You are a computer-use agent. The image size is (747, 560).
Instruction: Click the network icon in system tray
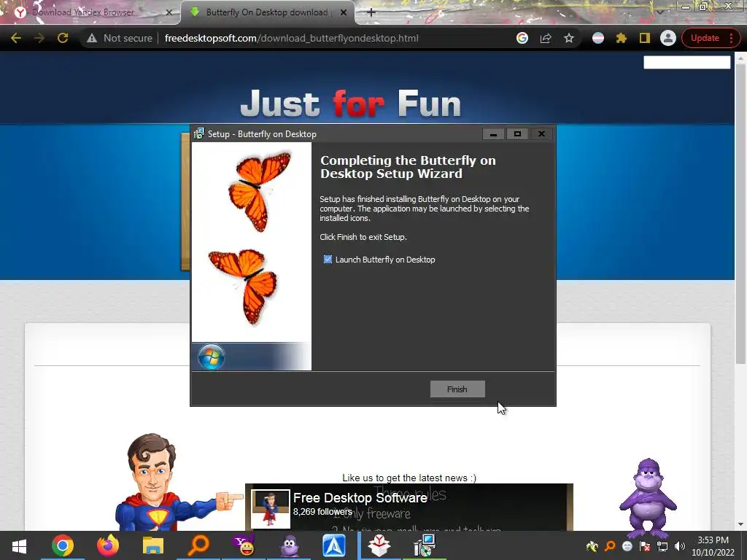point(662,546)
